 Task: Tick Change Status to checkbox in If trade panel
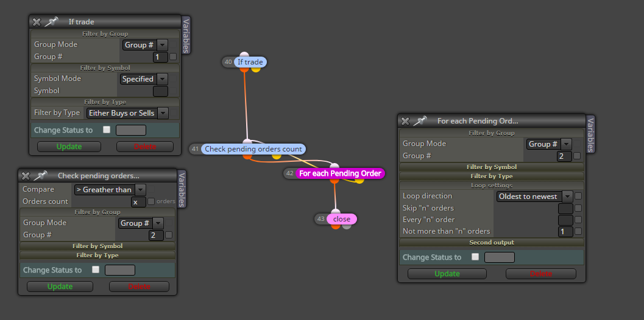107,130
